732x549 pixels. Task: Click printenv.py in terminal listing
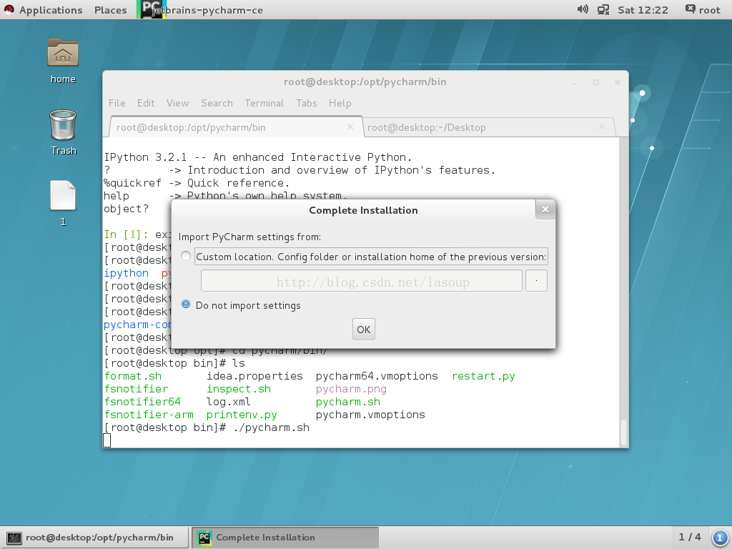point(242,415)
